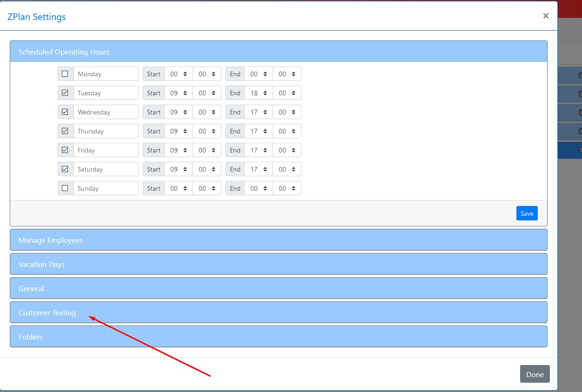Open Friday end minute dropdown

tap(287, 150)
